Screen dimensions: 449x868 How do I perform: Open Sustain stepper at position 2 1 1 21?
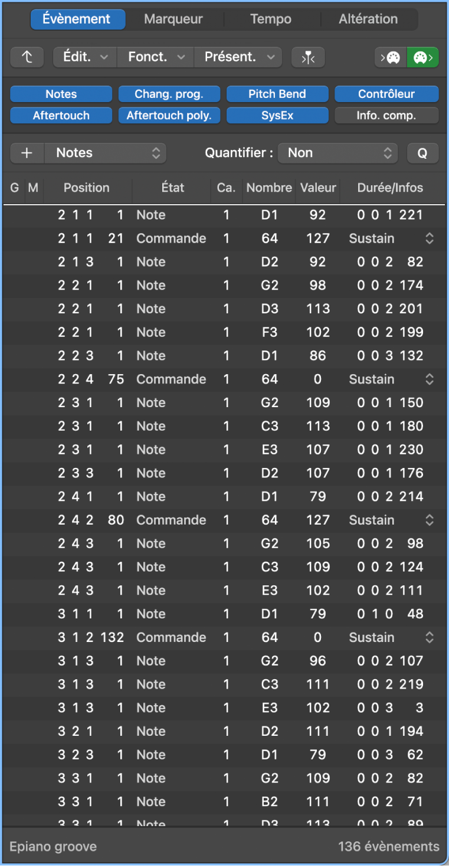(430, 238)
